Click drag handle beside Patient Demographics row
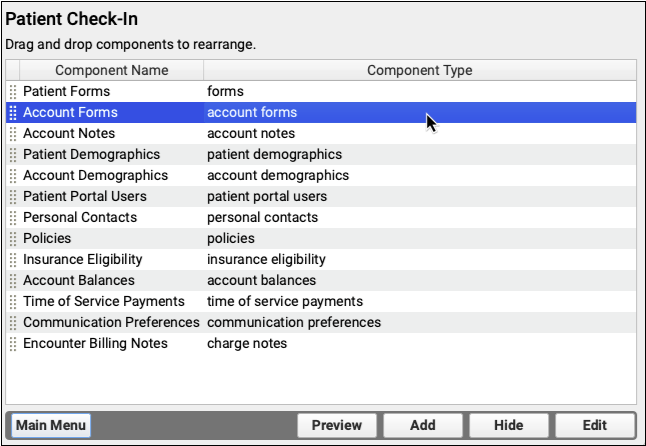646x446 pixels. coord(13,155)
